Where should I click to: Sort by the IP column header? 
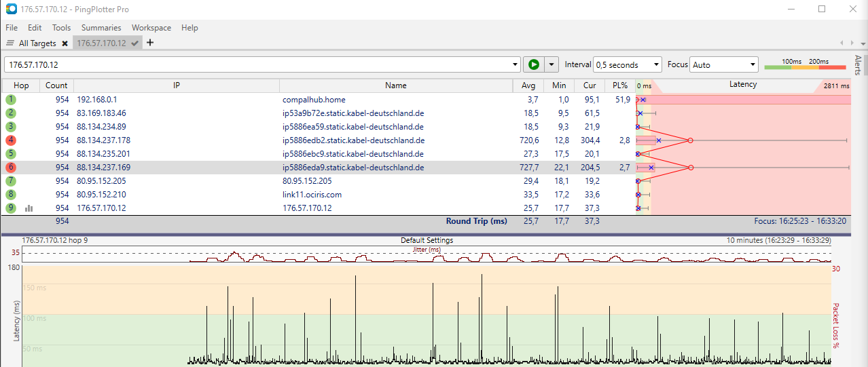(x=176, y=85)
